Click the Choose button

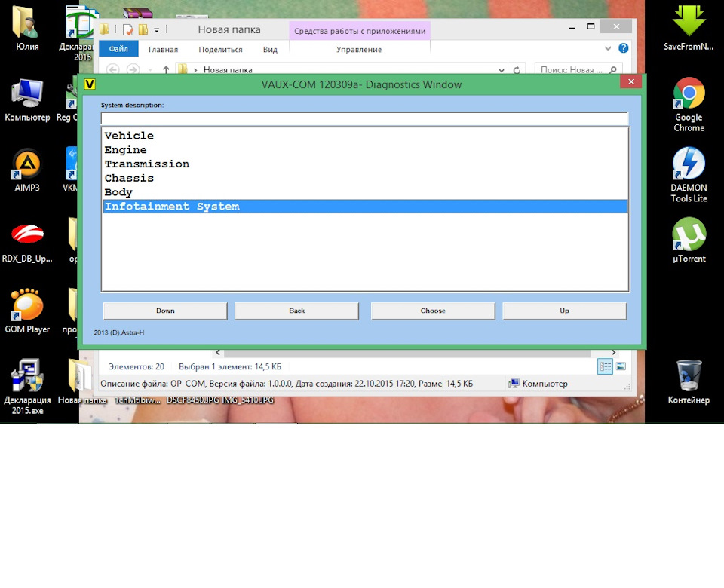[x=433, y=311]
